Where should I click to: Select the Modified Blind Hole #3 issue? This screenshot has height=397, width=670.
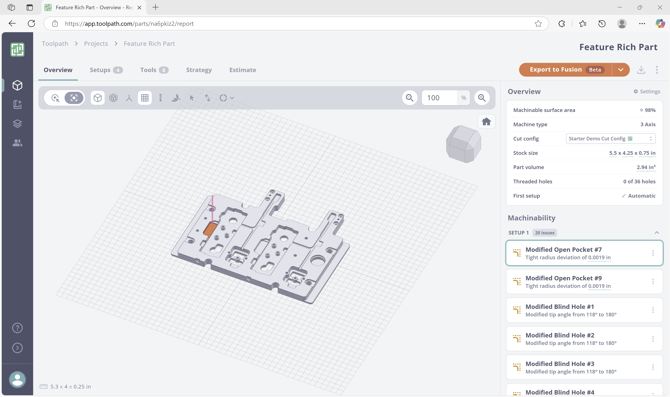[x=584, y=367]
